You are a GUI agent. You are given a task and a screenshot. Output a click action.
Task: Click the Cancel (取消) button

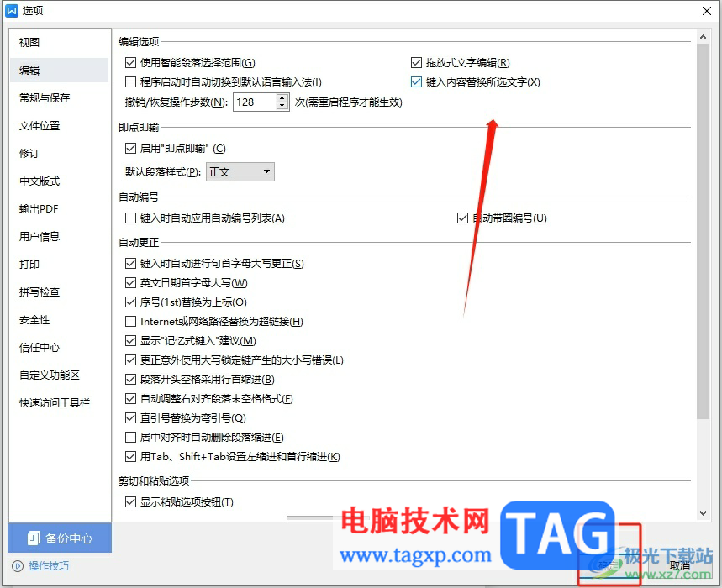[x=680, y=566]
